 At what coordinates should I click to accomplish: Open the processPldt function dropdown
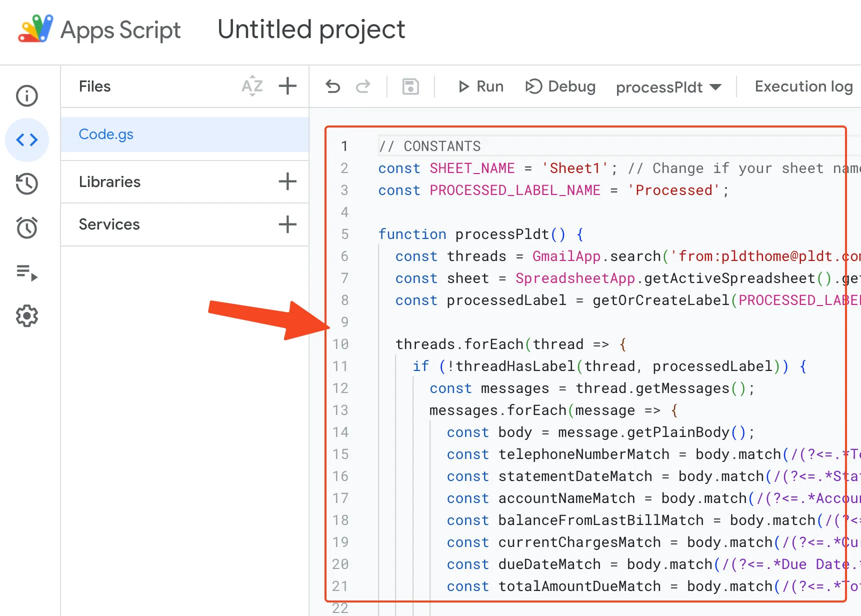pos(668,87)
